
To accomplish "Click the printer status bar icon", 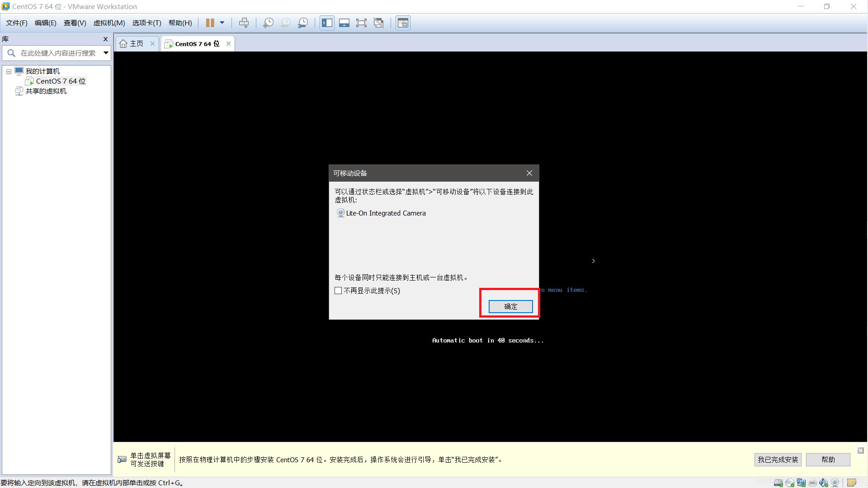I will (x=812, y=483).
